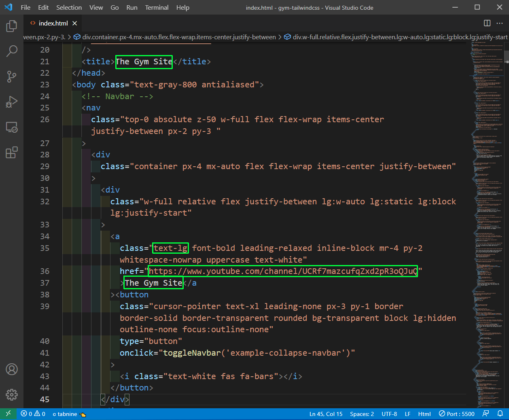
Task: Open the Remote Explorer view
Action: tap(12, 127)
